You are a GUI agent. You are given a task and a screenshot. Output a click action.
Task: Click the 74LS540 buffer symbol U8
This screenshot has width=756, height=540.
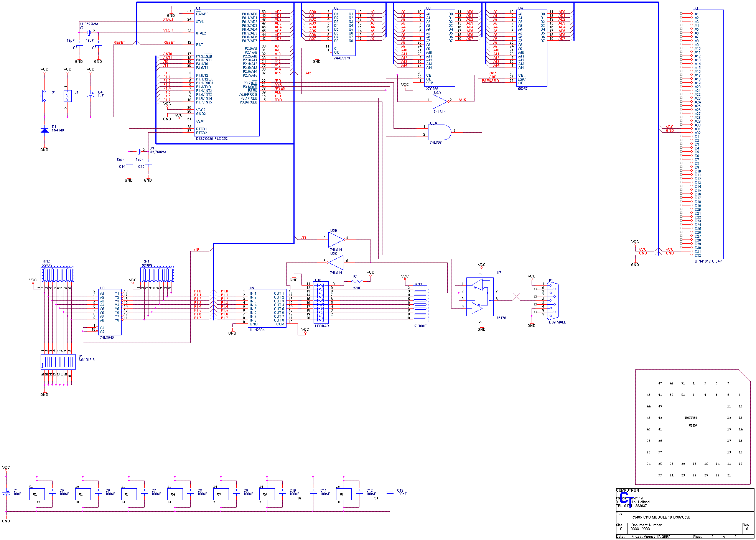pos(110,312)
